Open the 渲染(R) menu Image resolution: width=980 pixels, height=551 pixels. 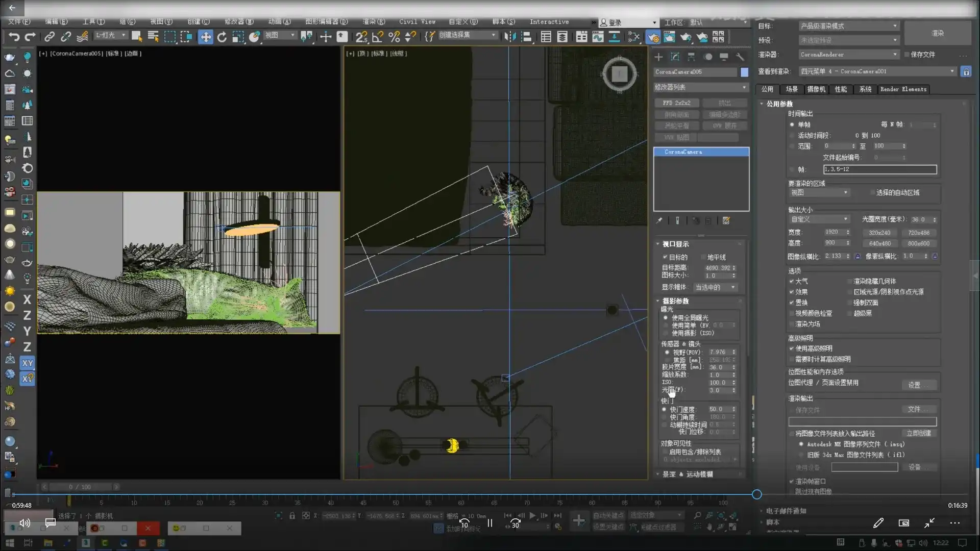click(373, 22)
